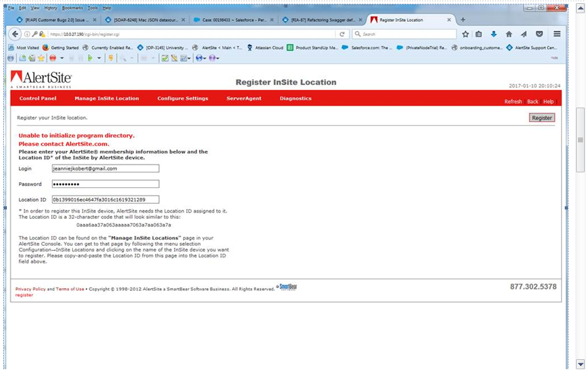Viewport: 588px width, 373px height.
Task: Click the yellow star icon in add-on toolbar
Action: pos(41,58)
